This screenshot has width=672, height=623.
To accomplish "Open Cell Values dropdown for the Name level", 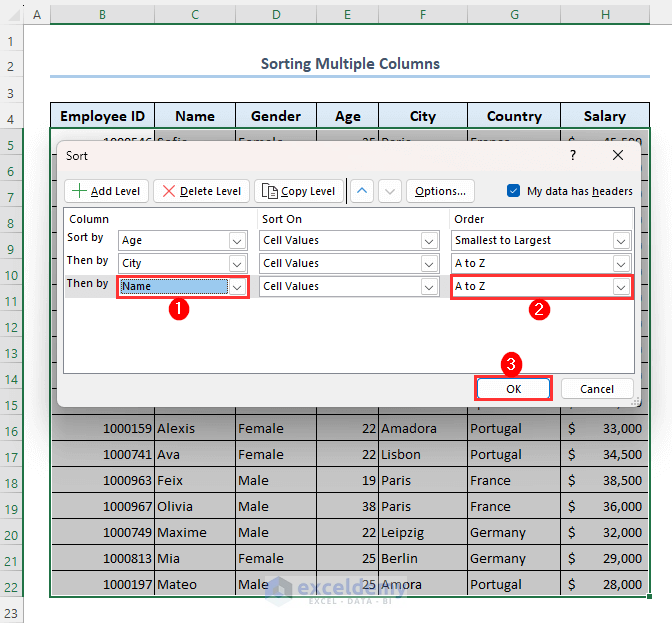I will [x=429, y=287].
